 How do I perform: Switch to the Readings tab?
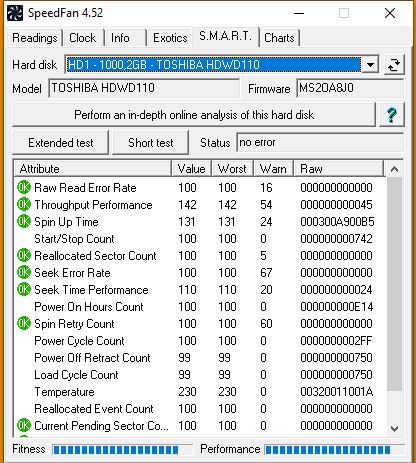35,38
